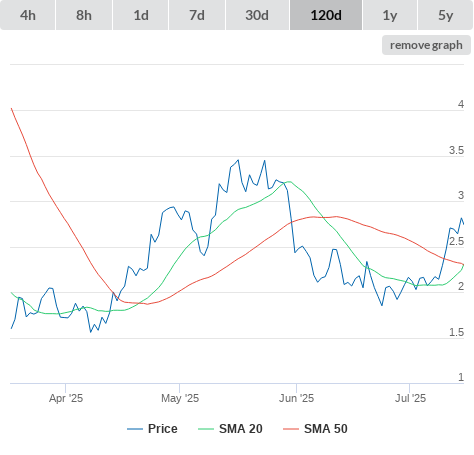Screen dimensions: 474x455
Task: Toggle the Price series in legend
Action: click(x=152, y=429)
